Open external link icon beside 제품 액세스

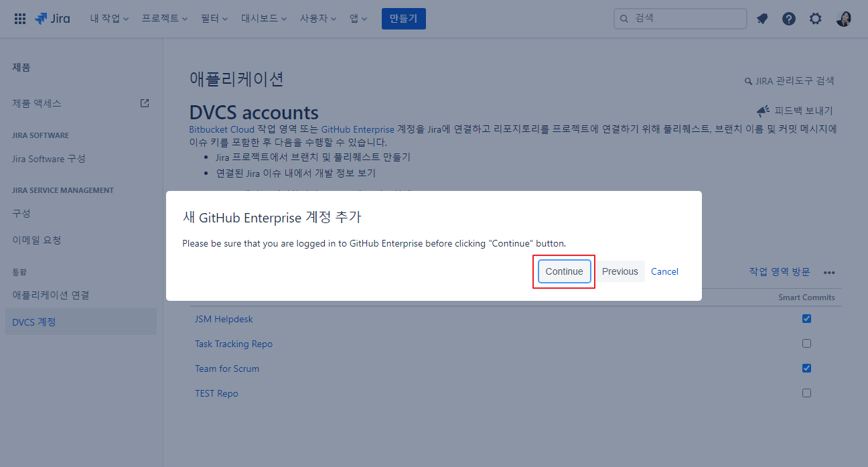[145, 103]
